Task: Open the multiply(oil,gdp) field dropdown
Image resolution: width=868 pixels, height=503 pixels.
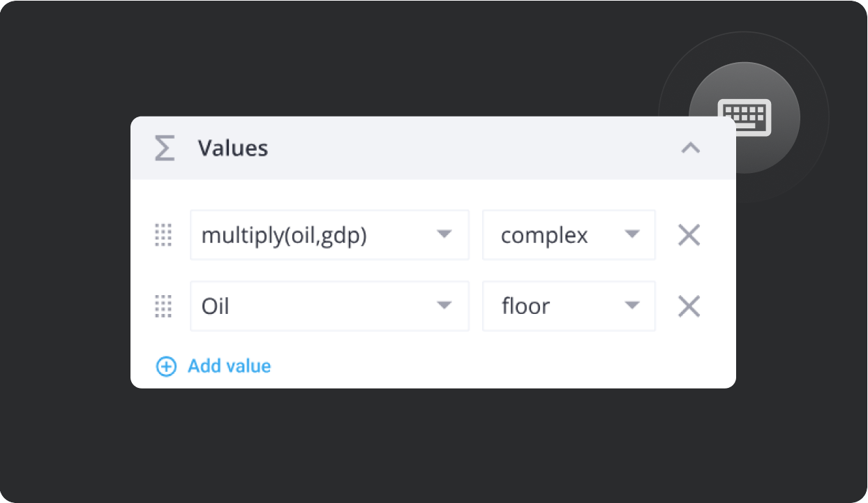Action: 329,235
